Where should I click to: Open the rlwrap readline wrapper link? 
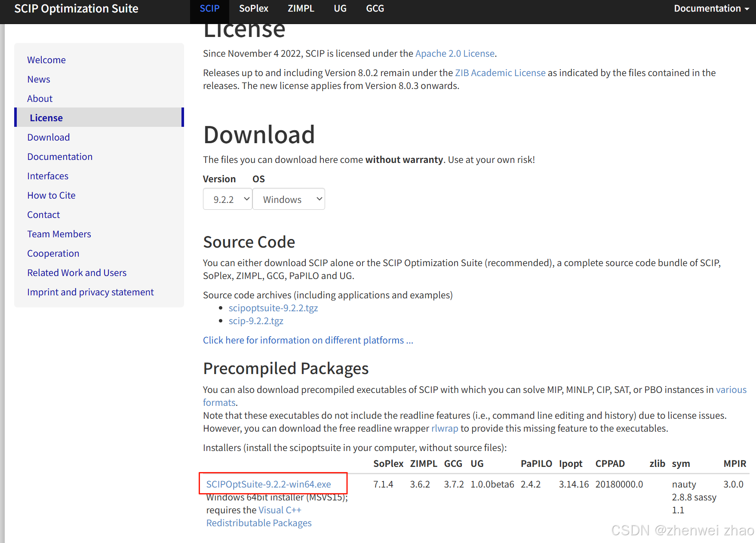(x=444, y=428)
